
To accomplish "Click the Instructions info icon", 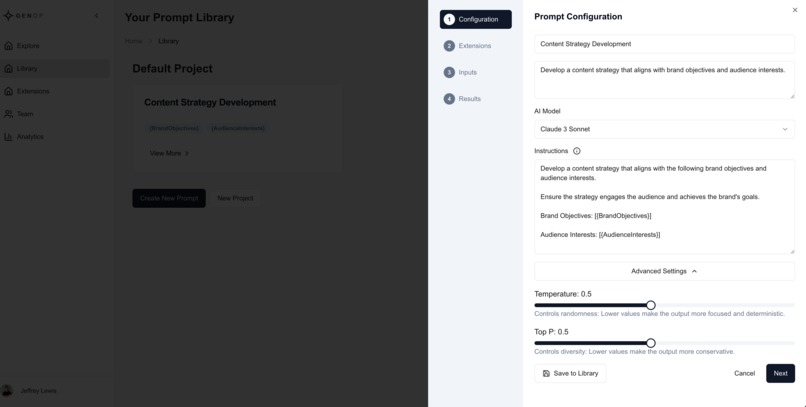I will pyautogui.click(x=576, y=151).
